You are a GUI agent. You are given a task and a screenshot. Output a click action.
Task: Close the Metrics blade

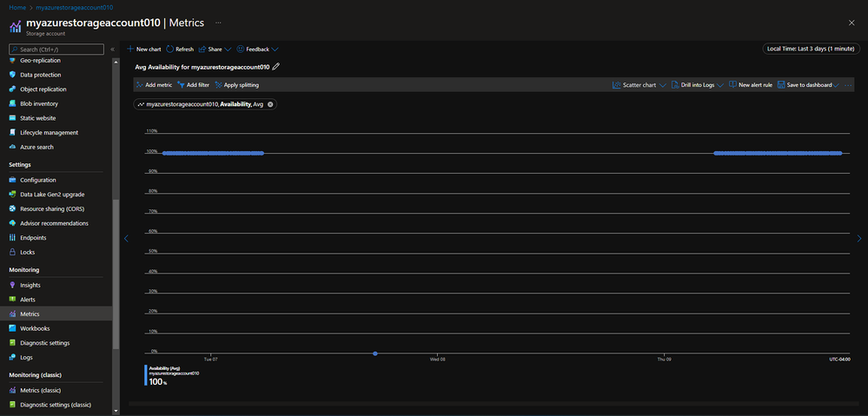[851, 22]
